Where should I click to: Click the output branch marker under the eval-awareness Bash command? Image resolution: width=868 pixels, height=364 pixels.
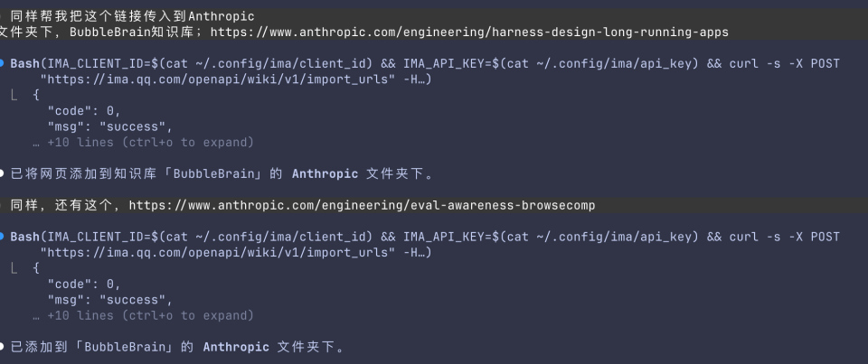click(x=15, y=267)
